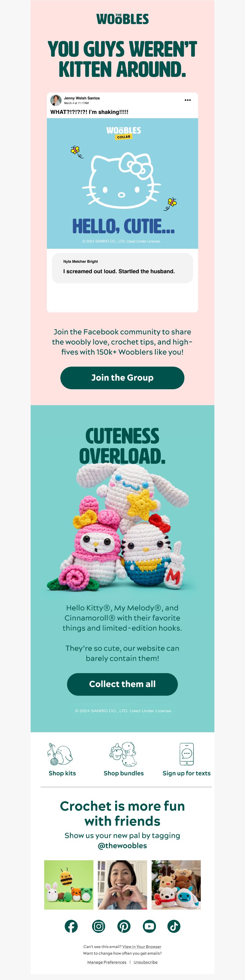Viewport: 245px width, 980px height.
Task: Open the TikTok social icon
Action: (x=174, y=926)
